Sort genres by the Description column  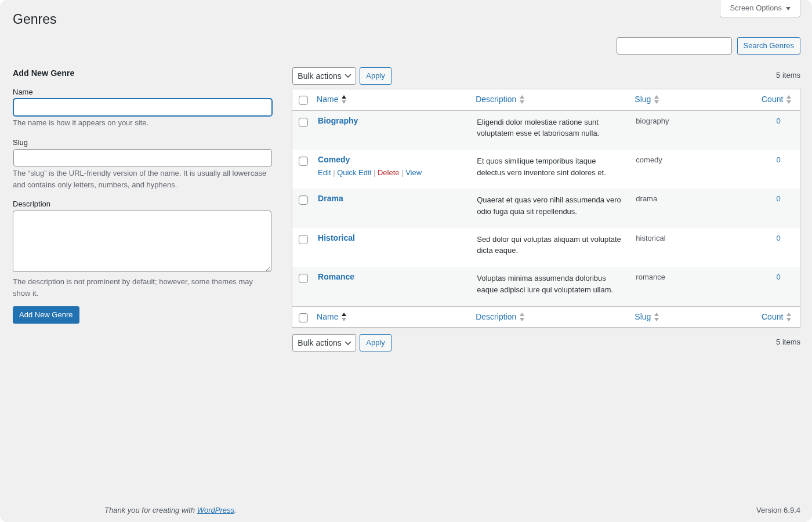(496, 99)
